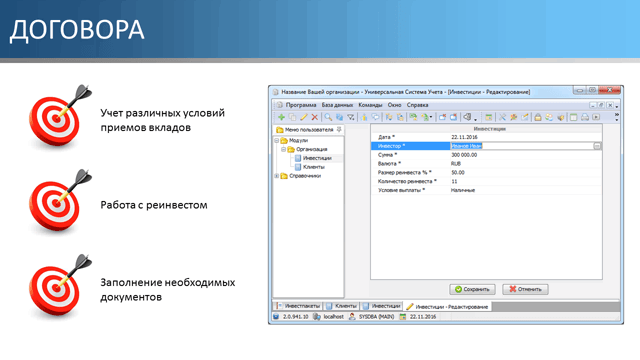The width and height of the screenshot is (640, 360).
Task: Click the copy record toolbar icon
Action: coord(292,117)
